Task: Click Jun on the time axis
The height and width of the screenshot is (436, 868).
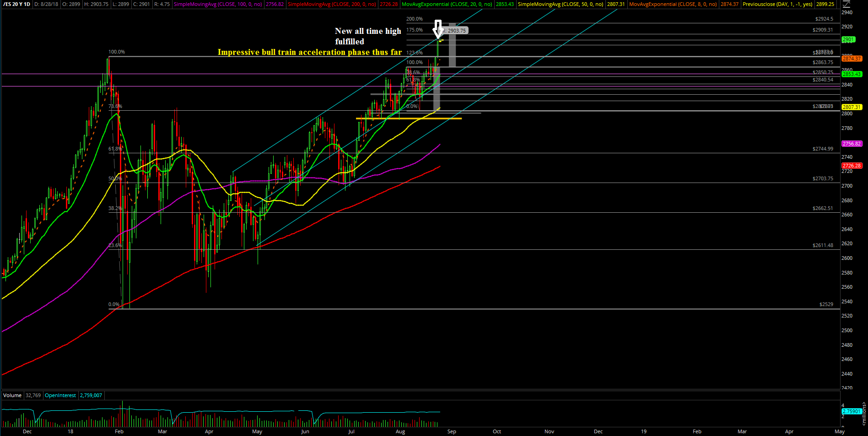Action: (305, 431)
